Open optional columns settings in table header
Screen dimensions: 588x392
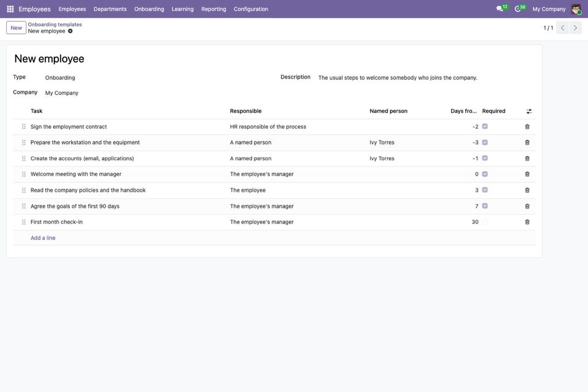coord(529,111)
